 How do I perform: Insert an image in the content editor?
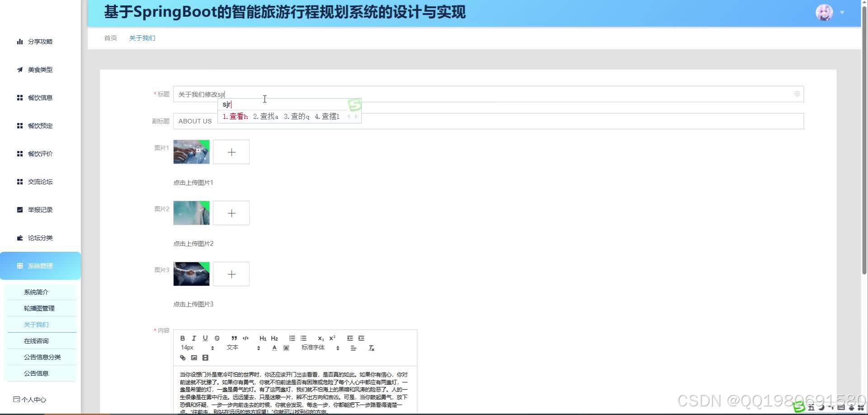[193, 358]
